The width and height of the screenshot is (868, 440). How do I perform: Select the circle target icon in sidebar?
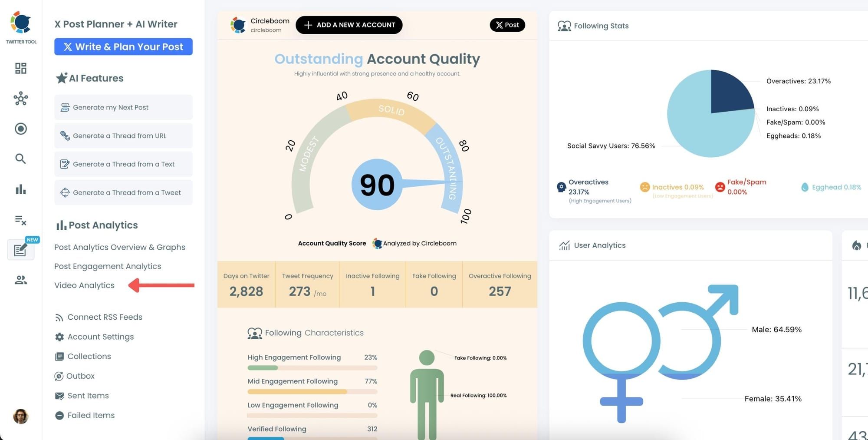(x=21, y=129)
